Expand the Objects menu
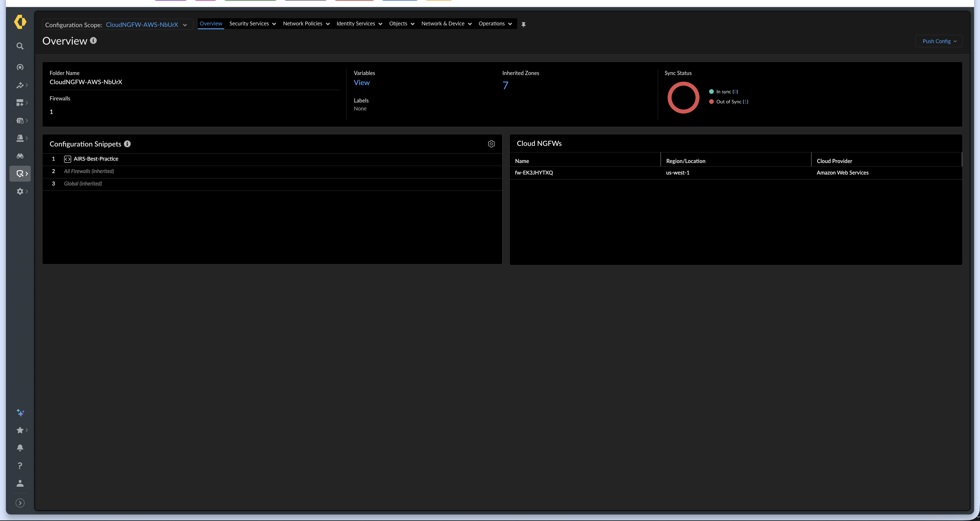Image resolution: width=980 pixels, height=521 pixels. click(402, 24)
